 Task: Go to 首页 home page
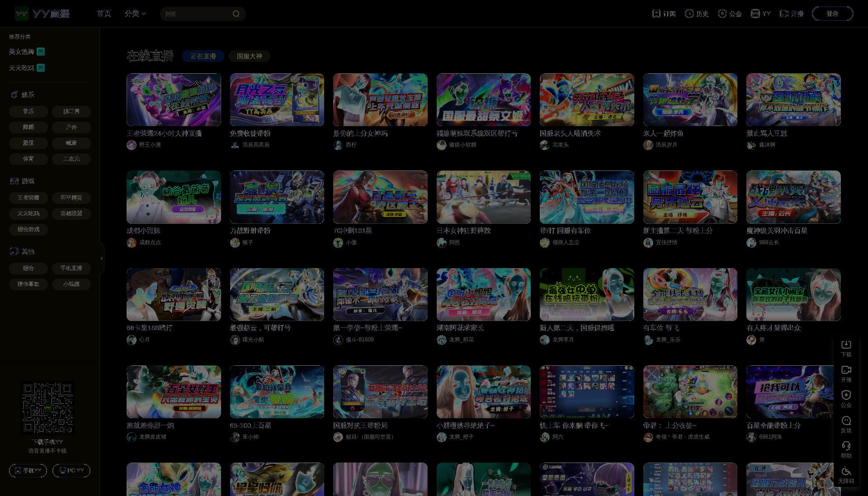click(x=104, y=14)
